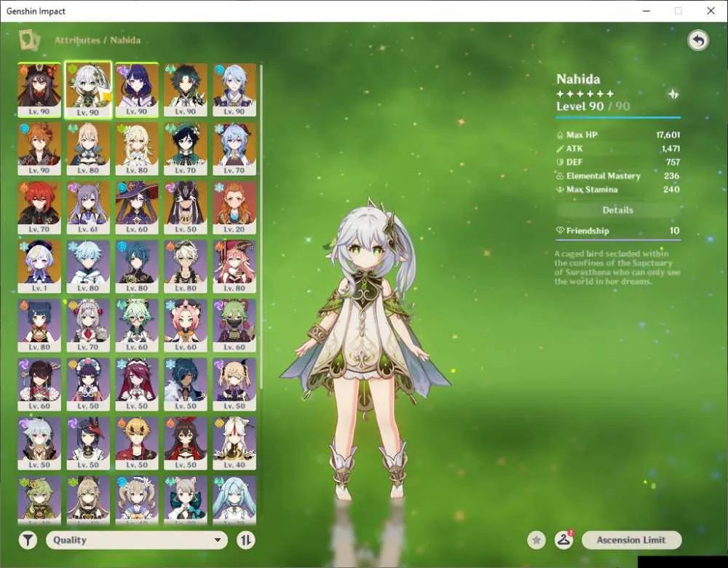Select Raiden Shogun's character portrait
Screen dimensions: 728x568
pos(137,90)
